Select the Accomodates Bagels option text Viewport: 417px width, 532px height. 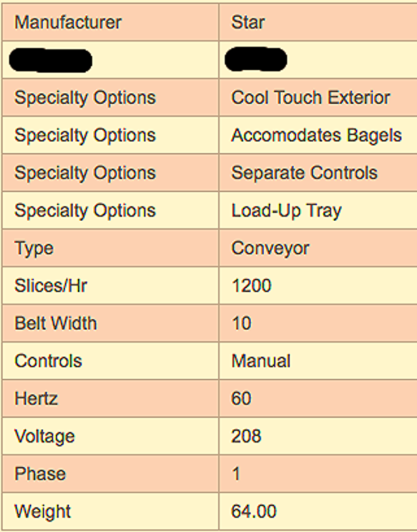316,135
